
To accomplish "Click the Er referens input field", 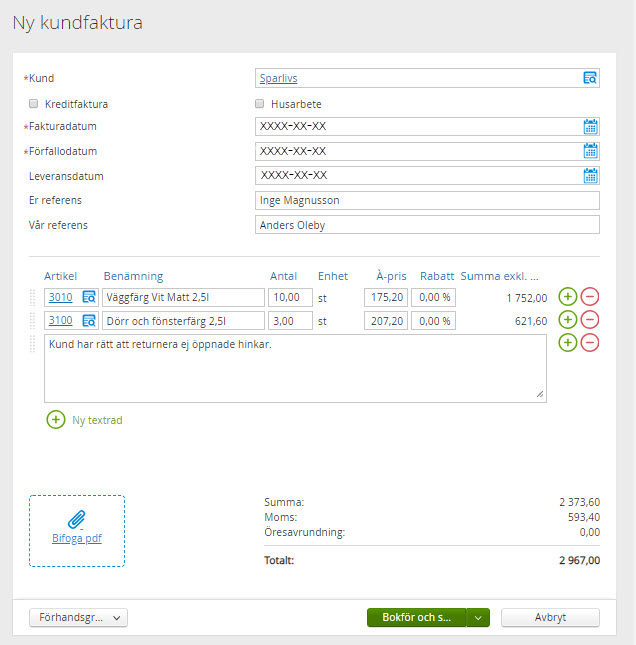I will 427,200.
